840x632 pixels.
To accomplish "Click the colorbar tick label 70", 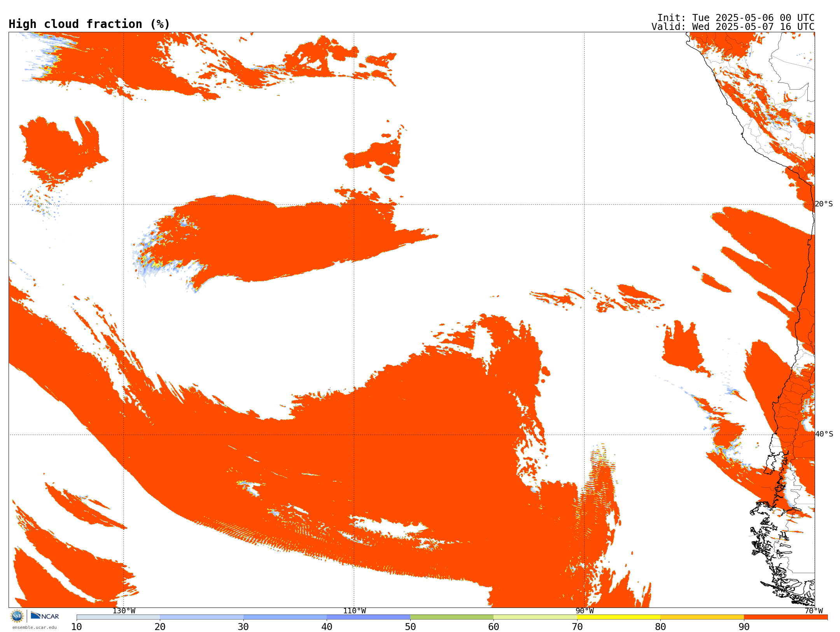I will (x=577, y=627).
